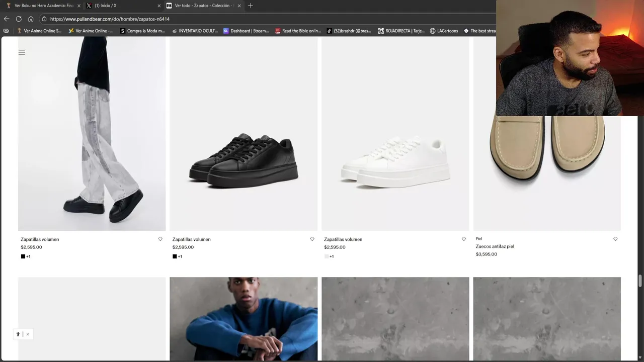Open LACartoons bookmark

[x=444, y=31]
